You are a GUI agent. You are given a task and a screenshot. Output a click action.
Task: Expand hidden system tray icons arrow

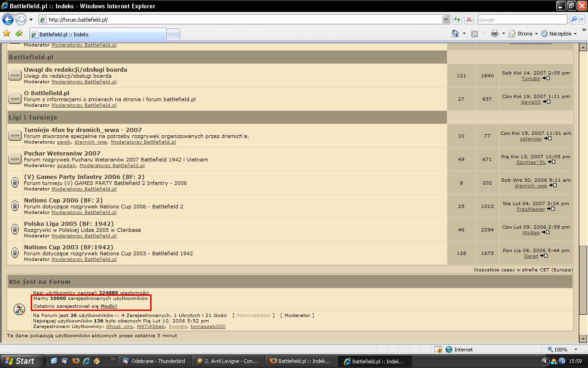pyautogui.click(x=545, y=361)
